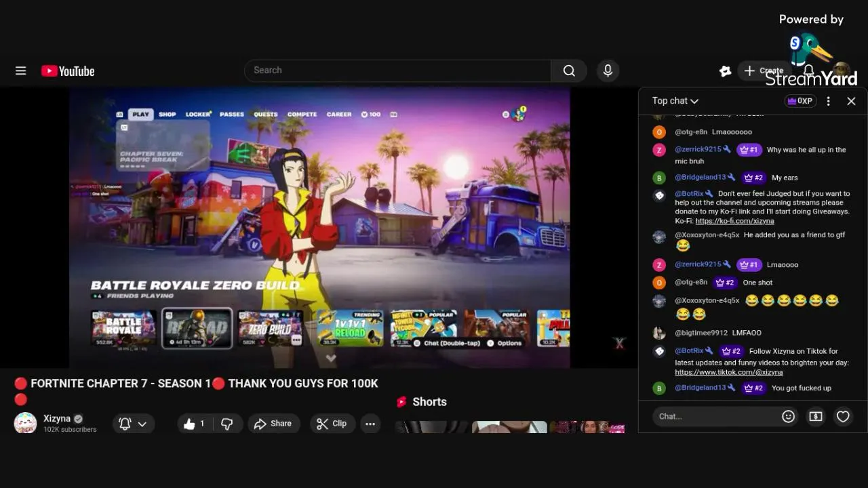868x488 pixels.
Task: Open the Chapter Seven Pacific Break card
Action: pyautogui.click(x=163, y=146)
